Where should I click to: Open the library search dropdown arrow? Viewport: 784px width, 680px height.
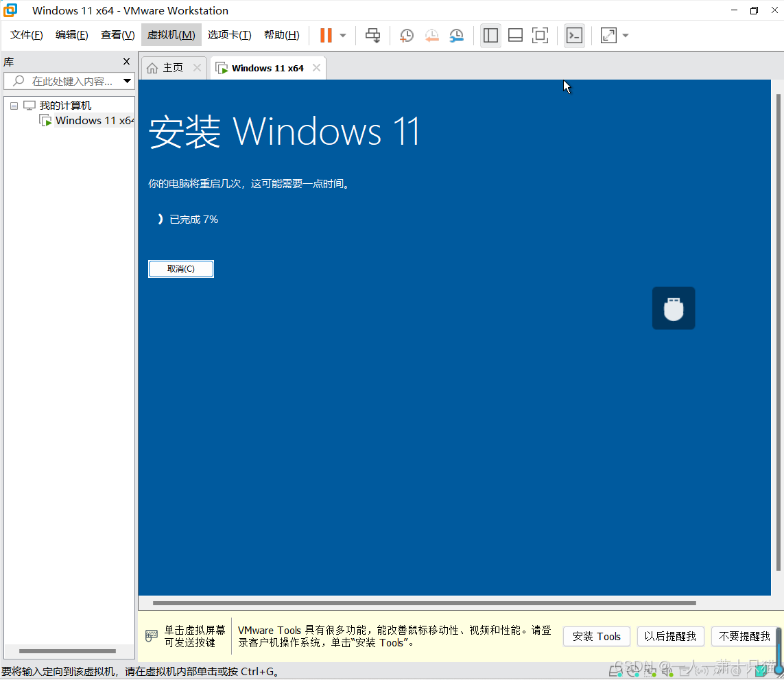pos(128,81)
